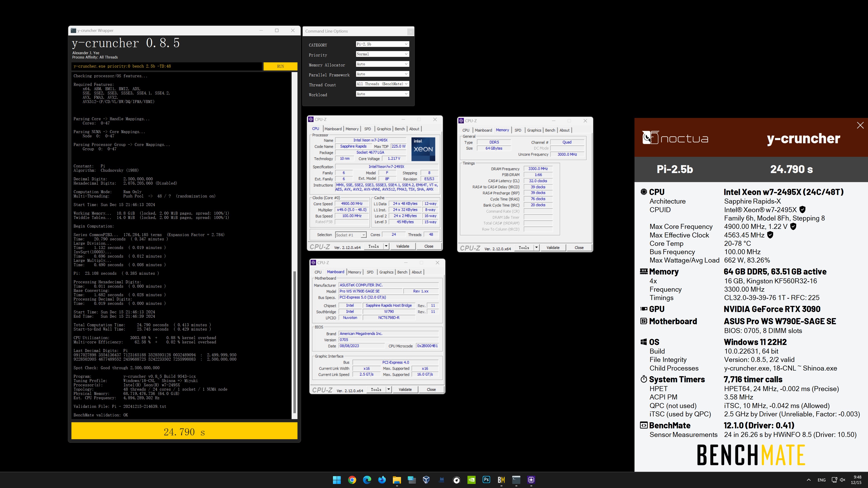Click CPU-Z Mainboard window title icon

313,262
